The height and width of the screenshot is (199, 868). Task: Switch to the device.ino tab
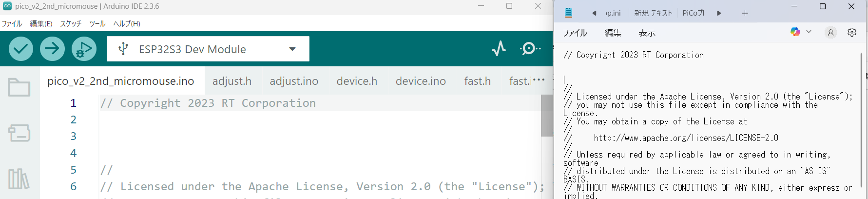click(421, 81)
